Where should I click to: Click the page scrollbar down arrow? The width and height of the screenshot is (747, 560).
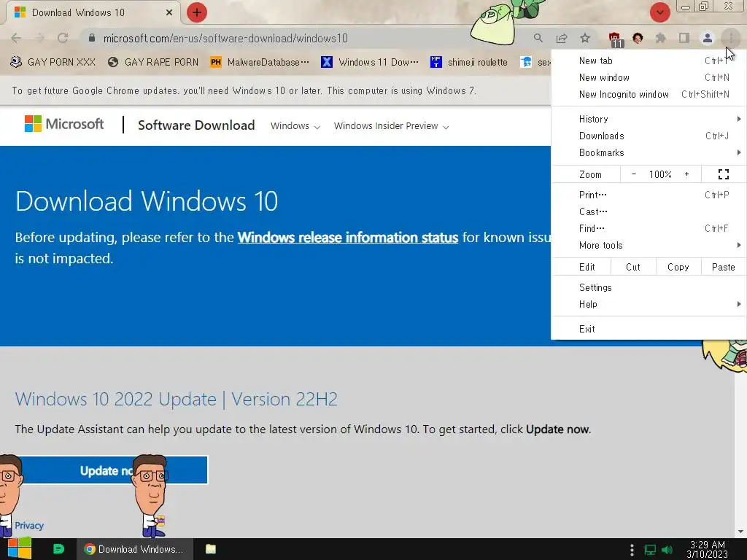(740, 532)
